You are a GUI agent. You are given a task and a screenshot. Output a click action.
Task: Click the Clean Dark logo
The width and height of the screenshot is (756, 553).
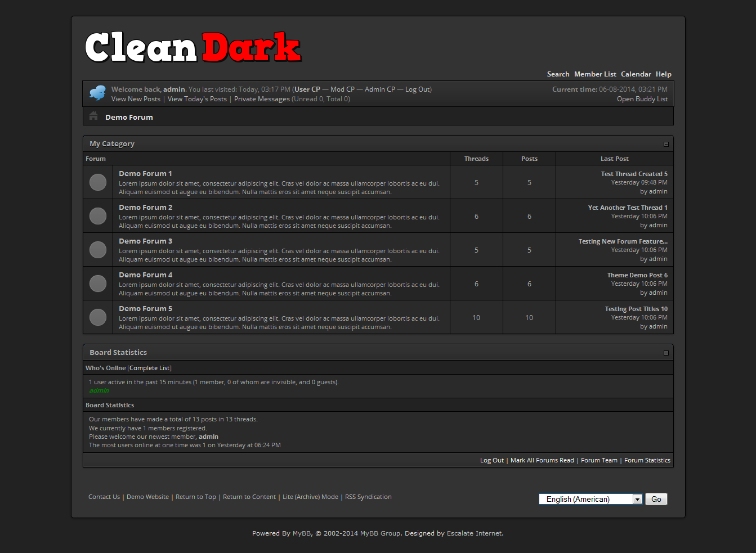click(x=193, y=47)
